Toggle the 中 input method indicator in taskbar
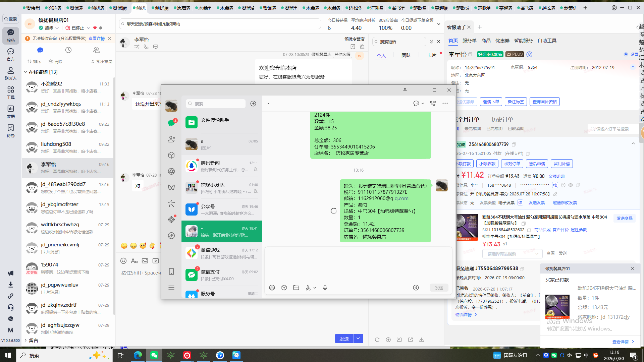This screenshot has width=644, height=362. 586,355
